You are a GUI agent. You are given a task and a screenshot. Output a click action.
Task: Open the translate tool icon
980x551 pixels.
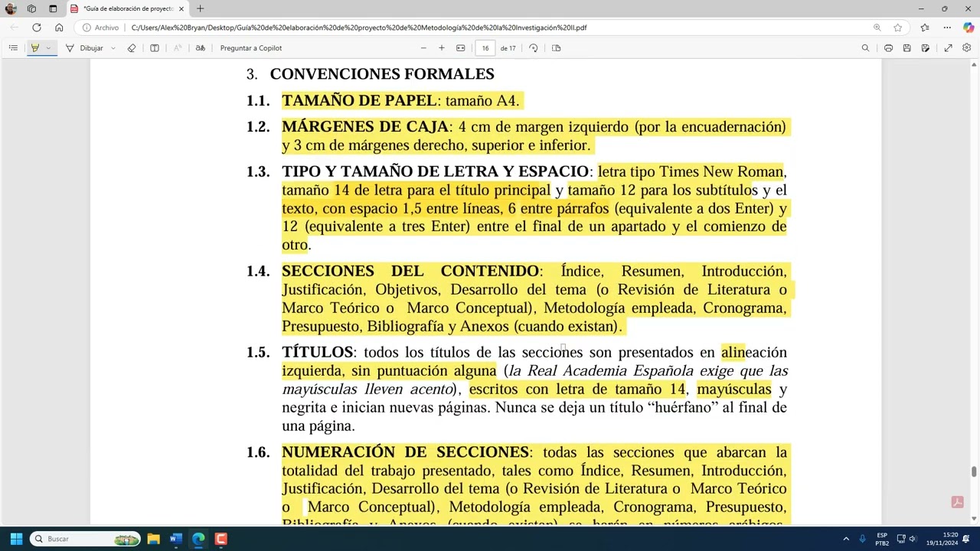(201, 47)
